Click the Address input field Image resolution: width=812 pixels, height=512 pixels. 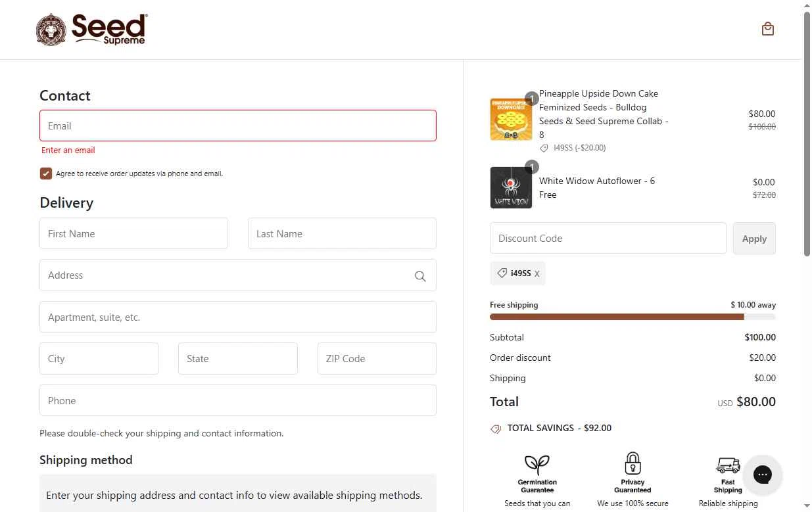point(238,275)
